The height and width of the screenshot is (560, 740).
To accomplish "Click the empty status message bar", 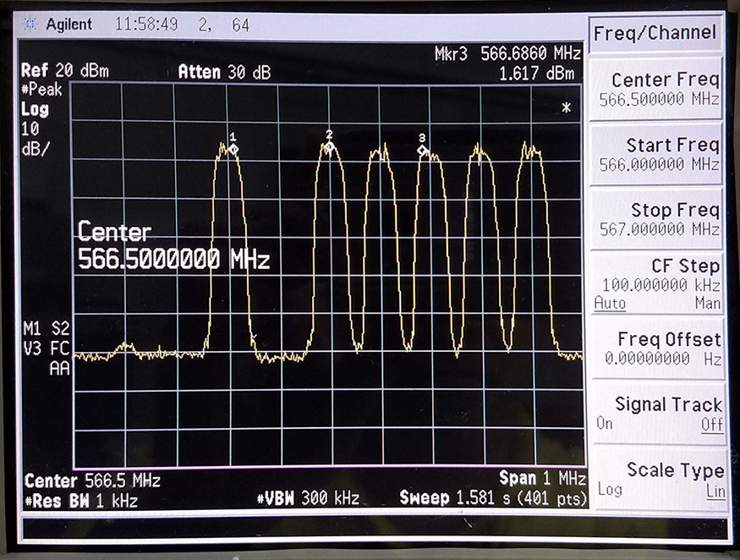I will coord(375,527).
